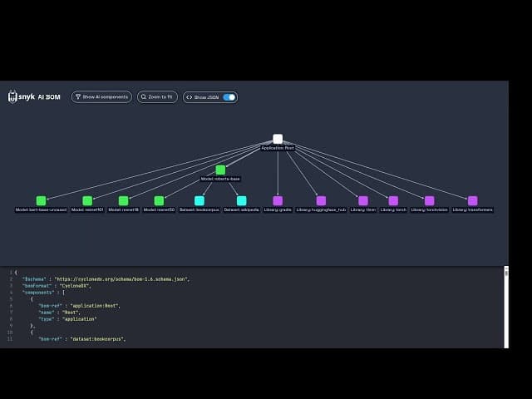Select the huggingface_hub library node

point(321,200)
